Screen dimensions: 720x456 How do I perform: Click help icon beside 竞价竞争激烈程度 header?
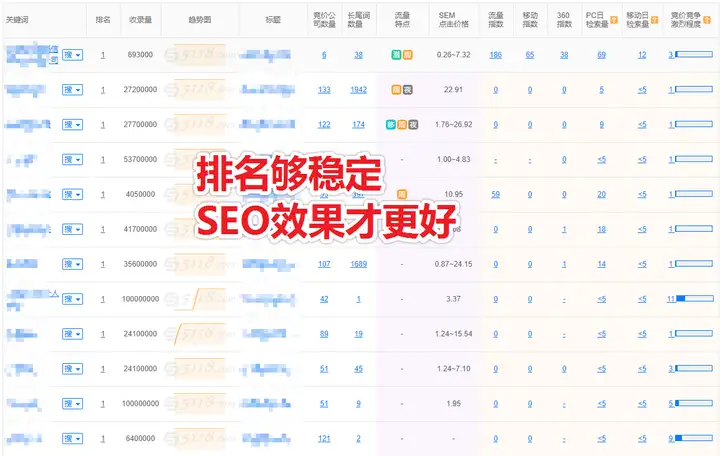(x=707, y=20)
